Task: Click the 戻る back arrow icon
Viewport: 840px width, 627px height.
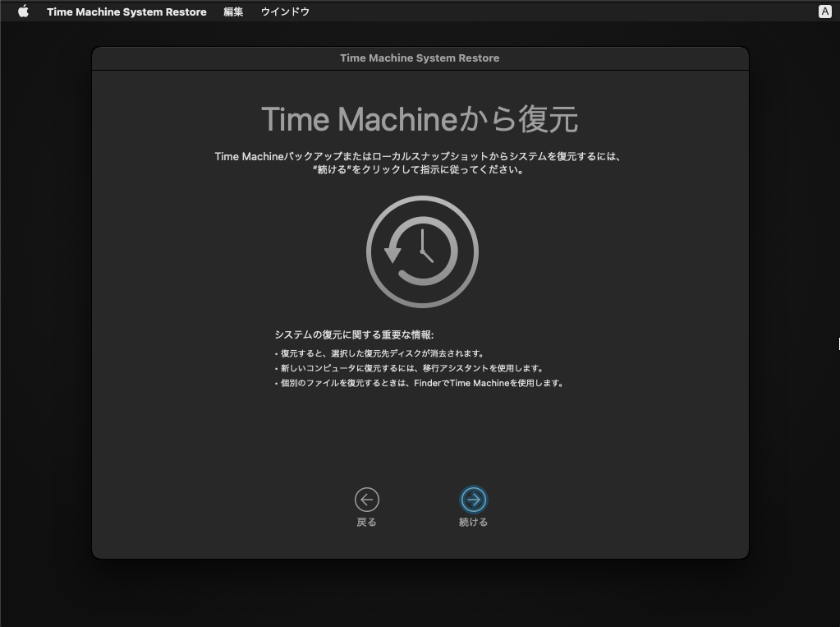Action: tap(367, 500)
